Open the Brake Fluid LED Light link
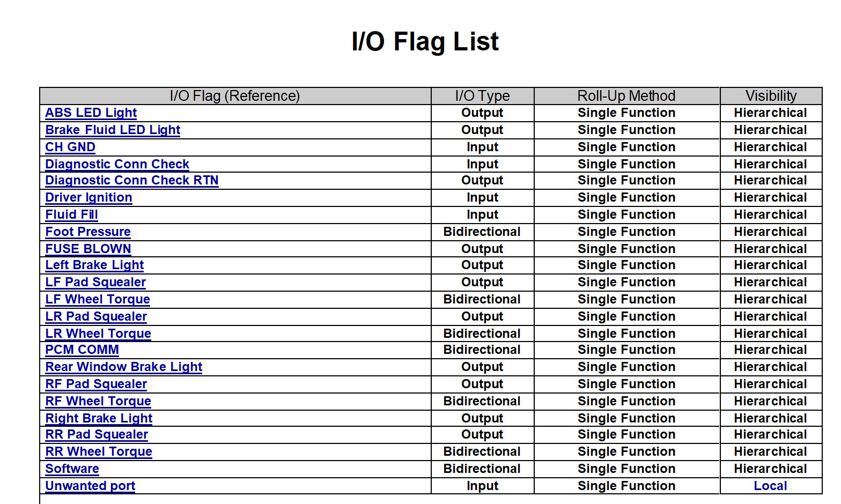This screenshot has height=504, width=841. coord(113,130)
